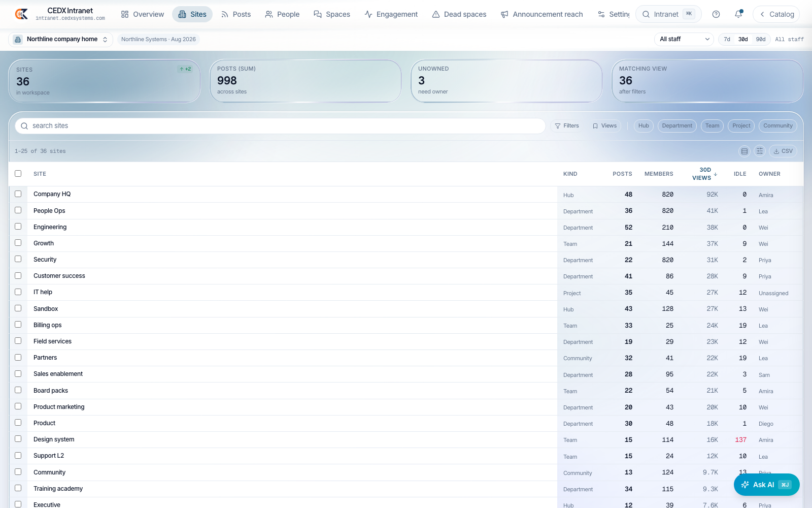Open the saved Views menu

604,126
